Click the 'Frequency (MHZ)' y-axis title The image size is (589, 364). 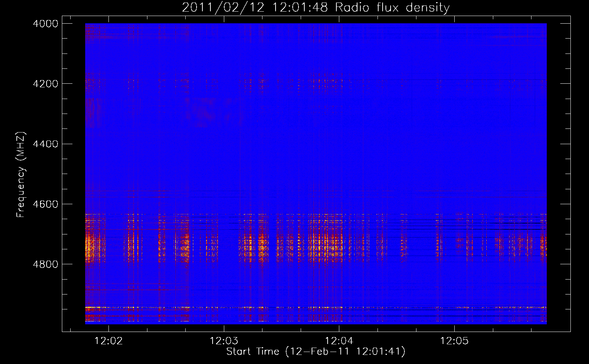21,174
